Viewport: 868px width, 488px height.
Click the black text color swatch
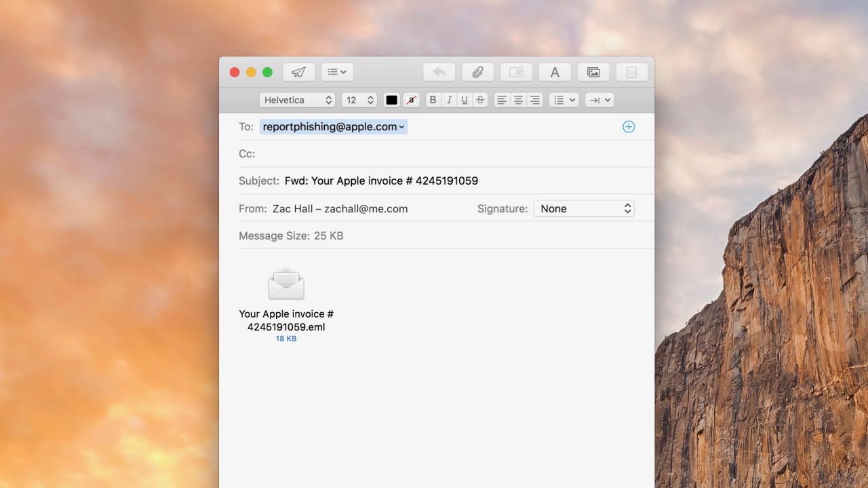pyautogui.click(x=392, y=100)
